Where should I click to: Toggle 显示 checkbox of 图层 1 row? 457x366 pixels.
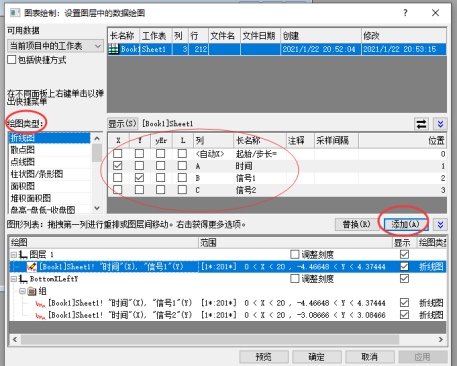(404, 255)
